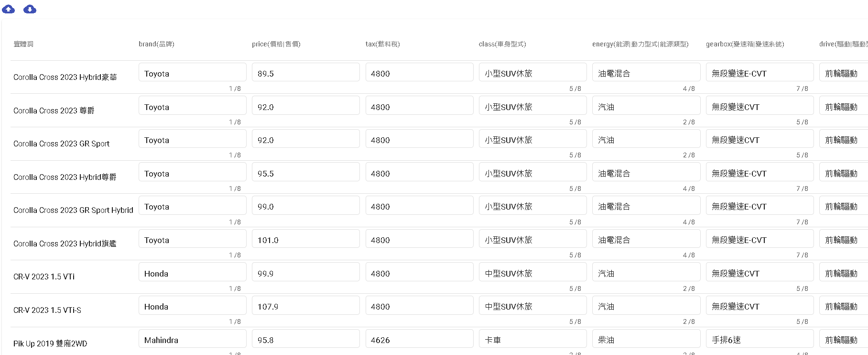Select row label Corolla Cross 2023 尊爵
This screenshot has width=868, height=355.
tap(54, 111)
